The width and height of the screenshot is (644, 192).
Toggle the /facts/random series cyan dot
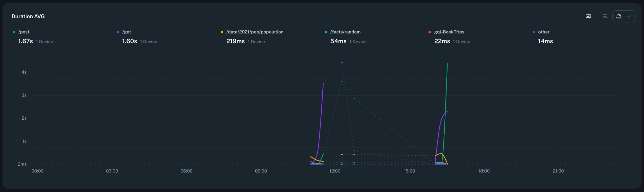326,32
